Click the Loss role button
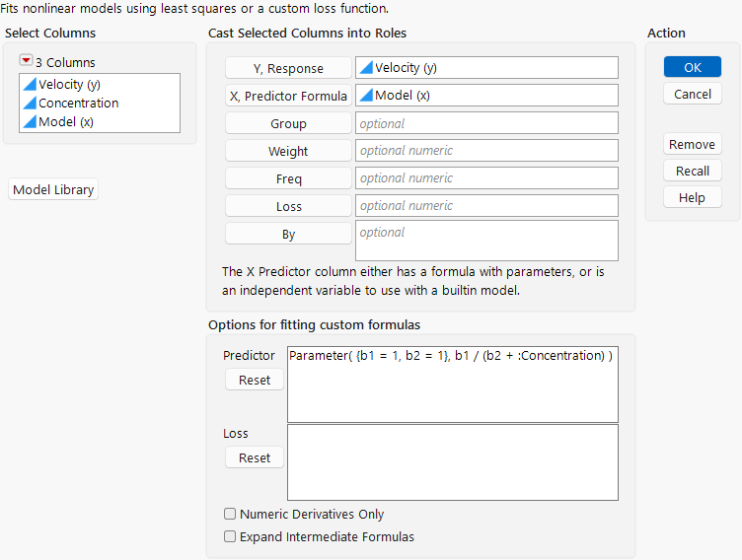742x560 pixels. [288, 206]
